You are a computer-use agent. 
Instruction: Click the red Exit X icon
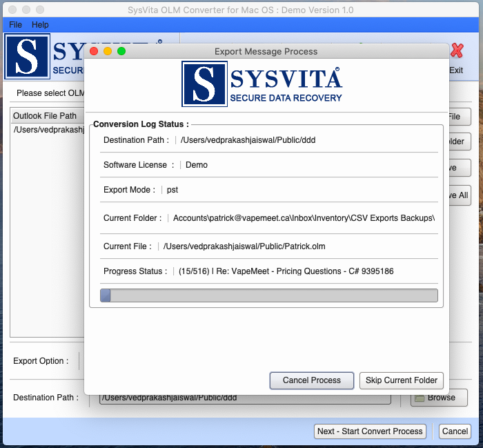tap(457, 51)
